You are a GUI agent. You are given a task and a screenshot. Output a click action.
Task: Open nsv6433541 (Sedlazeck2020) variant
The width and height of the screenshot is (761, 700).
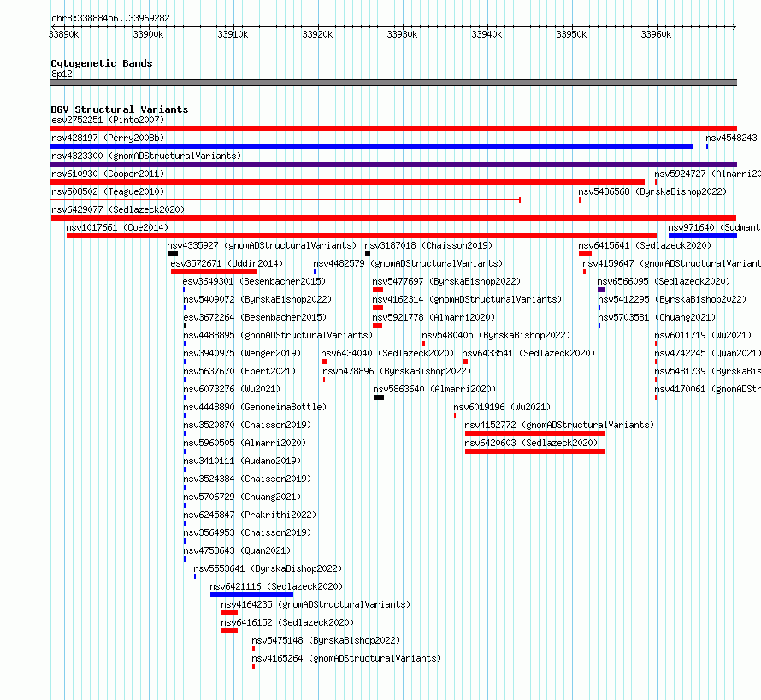coord(528,353)
